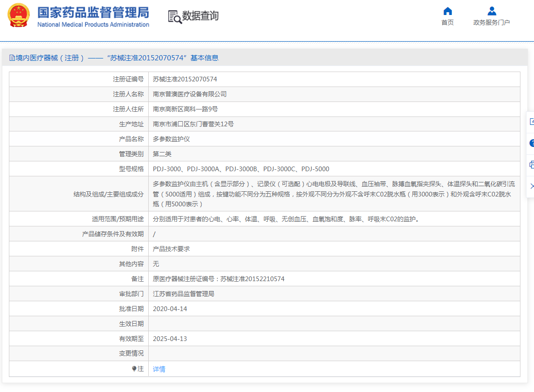Image resolution: width=534 pixels, height=392 pixels.
Task: Close the floating side toolbar with X
Action: [532, 186]
